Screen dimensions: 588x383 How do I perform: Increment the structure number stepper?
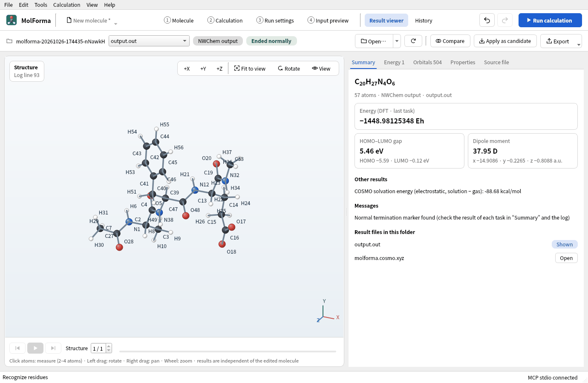[109, 346]
